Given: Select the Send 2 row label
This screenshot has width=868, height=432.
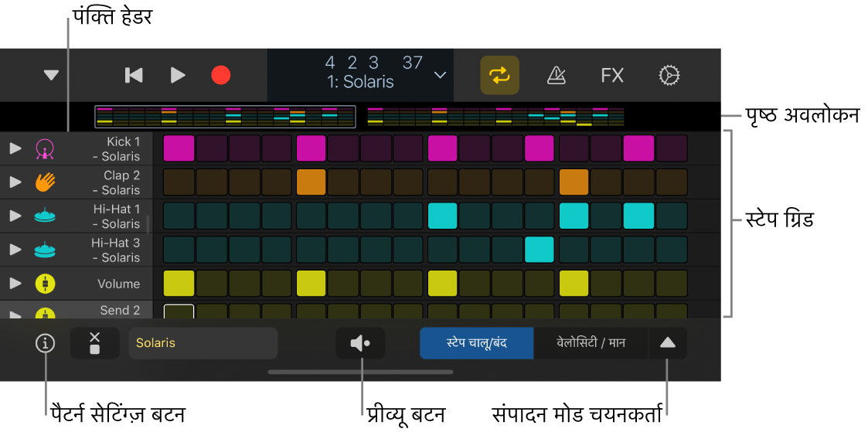Looking at the screenshot, I should pos(120,311).
